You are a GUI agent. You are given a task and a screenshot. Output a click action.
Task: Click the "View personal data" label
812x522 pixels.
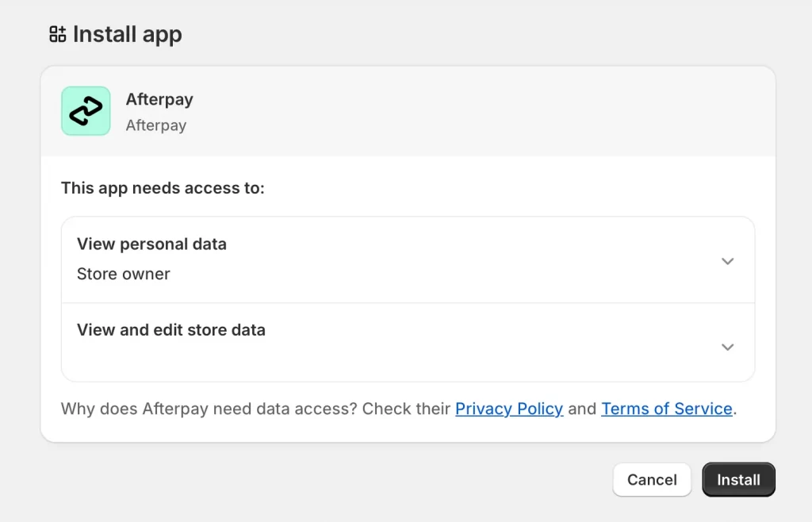[151, 244]
